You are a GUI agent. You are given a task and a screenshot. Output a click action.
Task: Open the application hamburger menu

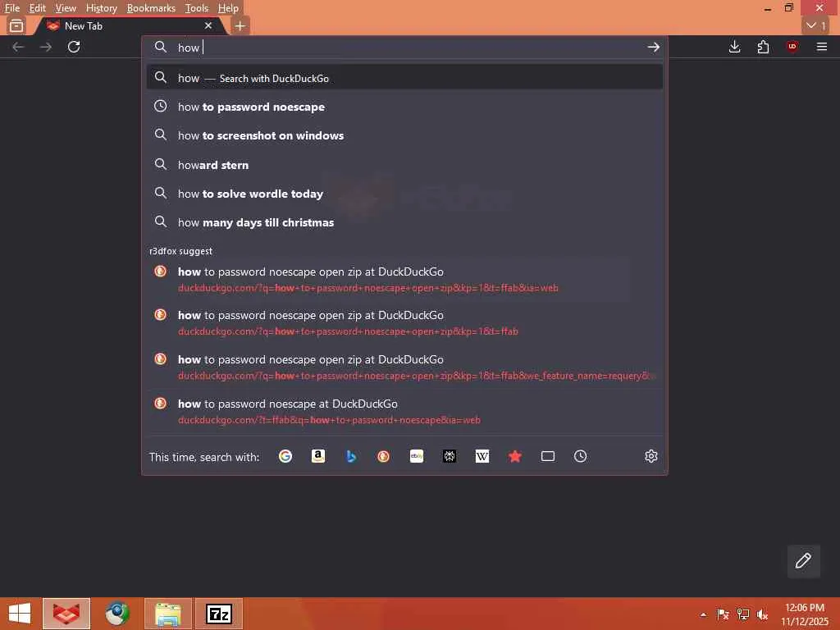pyautogui.click(x=821, y=47)
